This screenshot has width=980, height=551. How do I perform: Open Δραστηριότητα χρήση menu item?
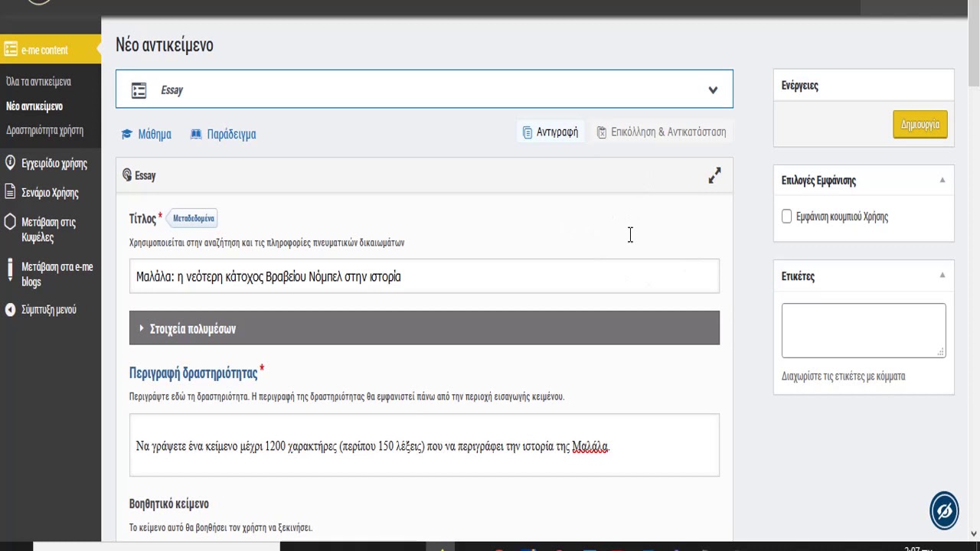pos(44,130)
